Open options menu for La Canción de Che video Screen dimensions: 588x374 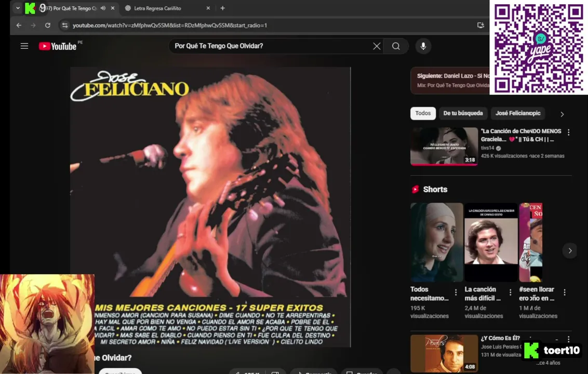pos(568,132)
